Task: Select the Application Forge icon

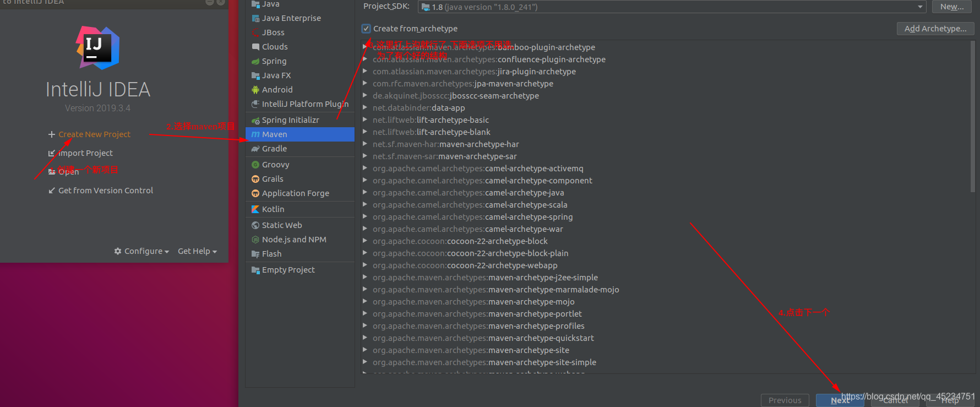Action: pos(255,193)
